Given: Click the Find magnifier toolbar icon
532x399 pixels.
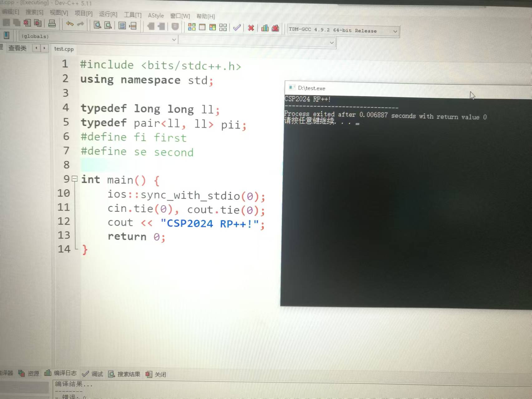Looking at the screenshot, I should click(x=97, y=25).
